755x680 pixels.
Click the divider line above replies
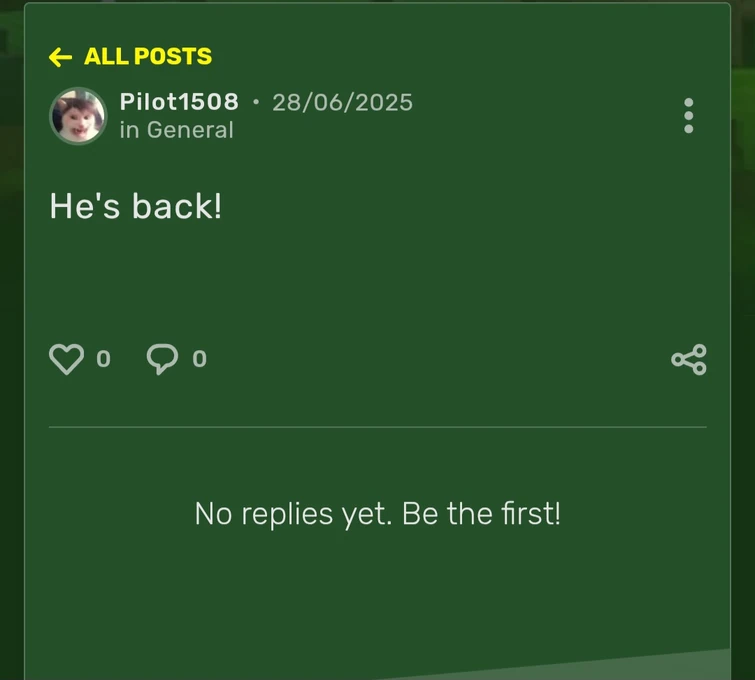(378, 427)
